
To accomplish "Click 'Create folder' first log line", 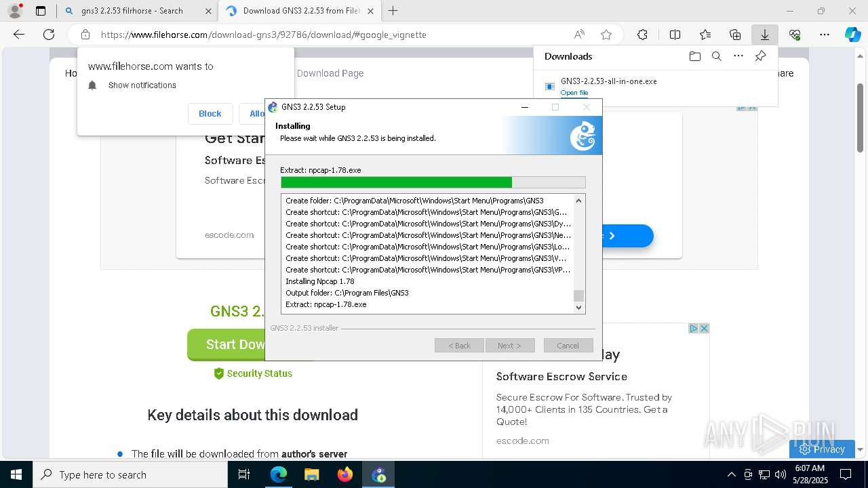I will pyautogui.click(x=414, y=201).
